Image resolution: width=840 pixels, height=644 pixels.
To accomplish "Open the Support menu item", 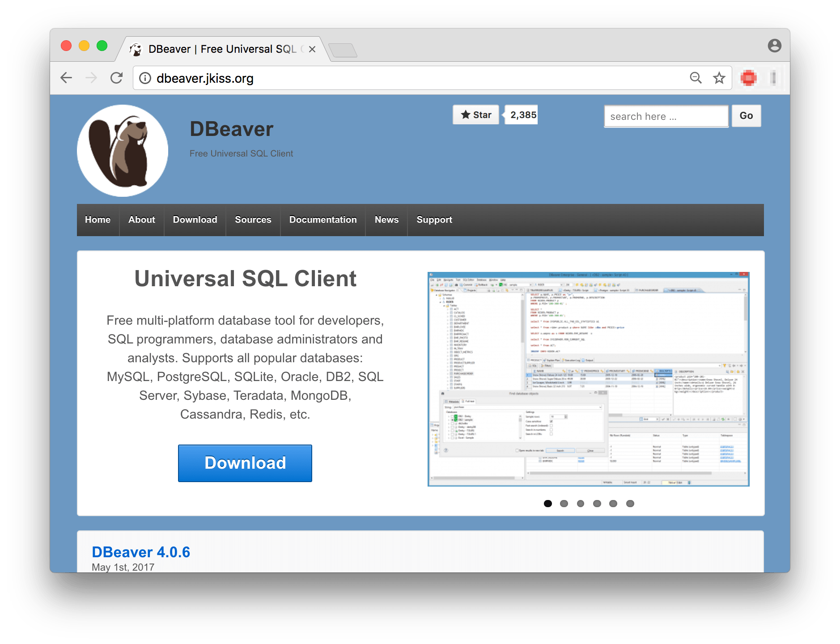I will [434, 220].
